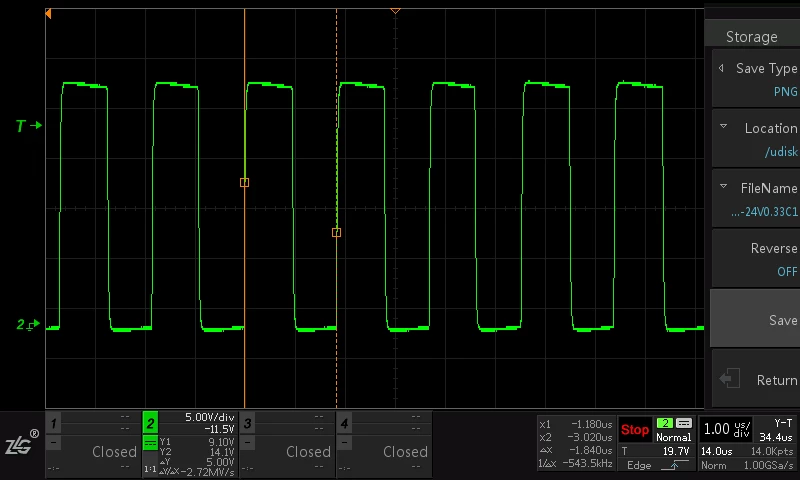Click the ...-24V0.33C1 file name value
Viewport: 800px width, 480px height.
[764, 212]
